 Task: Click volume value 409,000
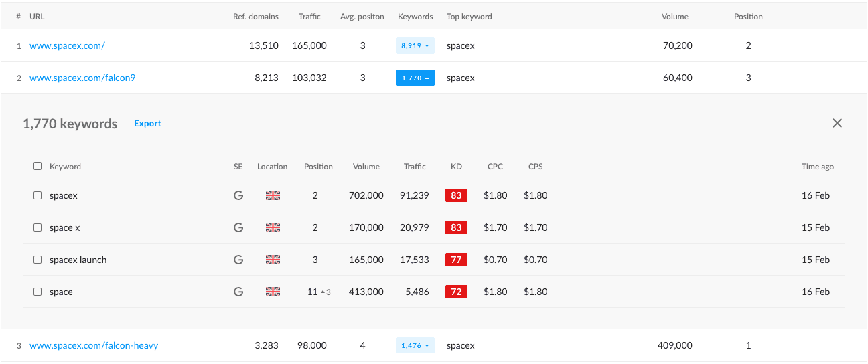click(x=675, y=345)
